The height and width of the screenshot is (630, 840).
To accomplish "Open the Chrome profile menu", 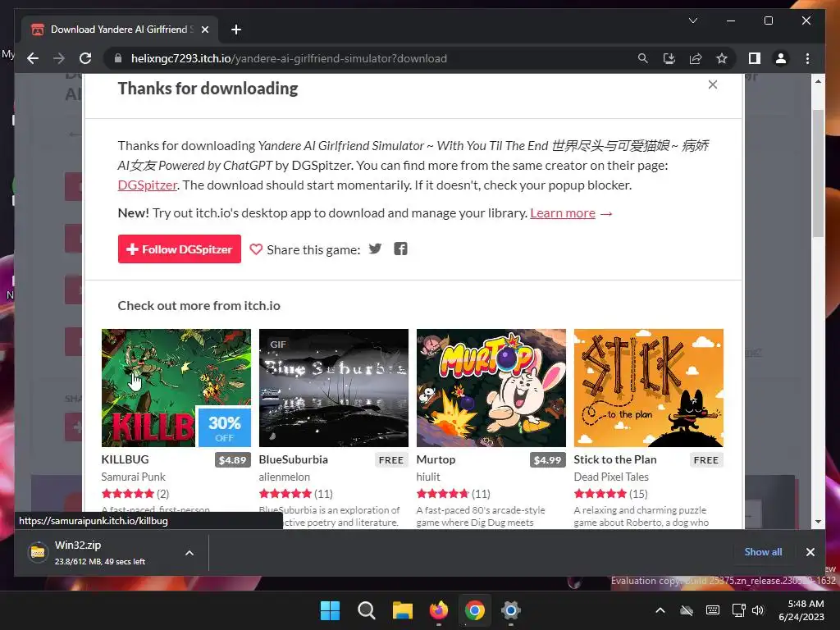I will 781,58.
